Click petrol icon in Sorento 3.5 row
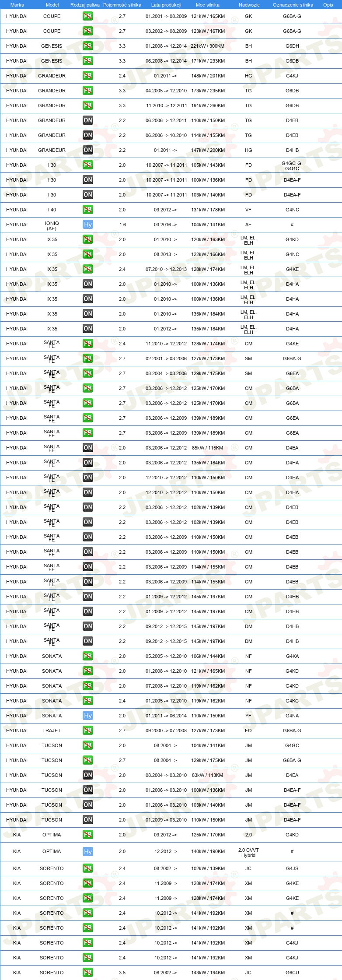This screenshot has width=342, height=980. coord(87,973)
